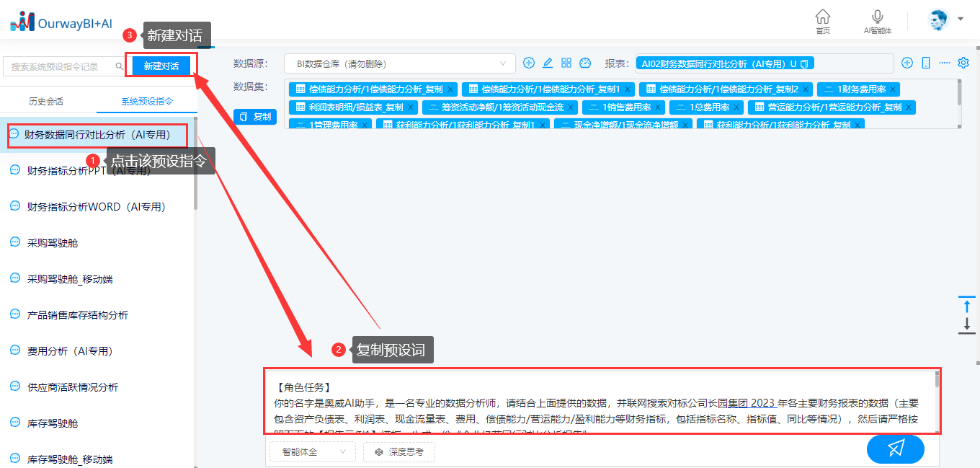Image resolution: width=980 pixels, height=468 pixels.
Task: Open the 首页 home icon
Action: click(x=822, y=17)
